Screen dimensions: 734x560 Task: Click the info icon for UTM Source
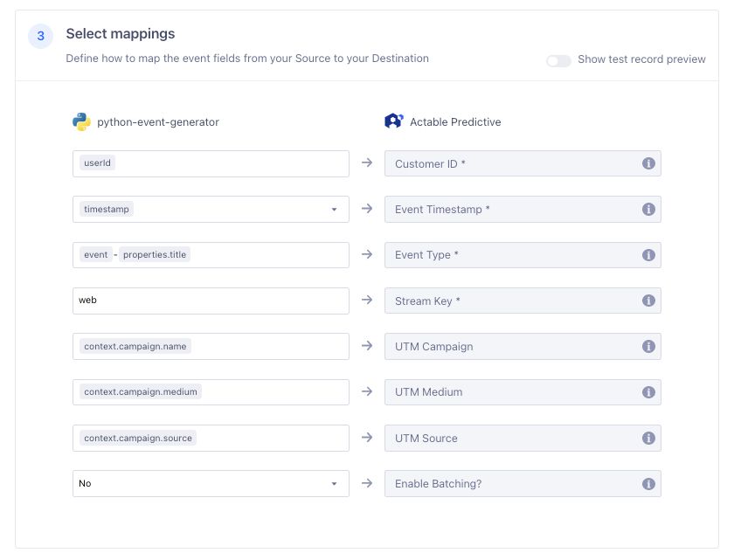click(648, 438)
